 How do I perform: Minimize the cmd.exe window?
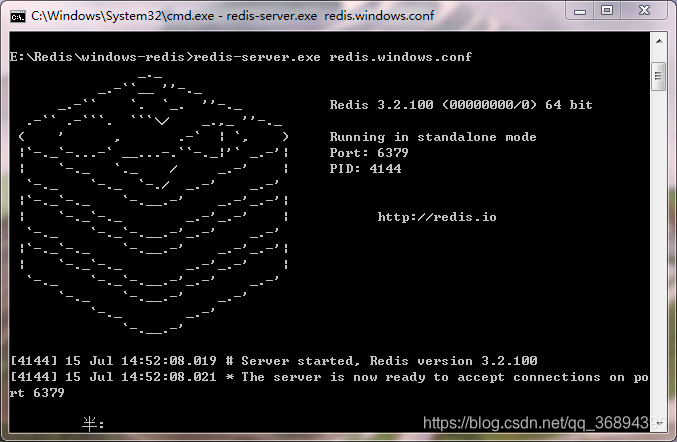click(x=580, y=11)
